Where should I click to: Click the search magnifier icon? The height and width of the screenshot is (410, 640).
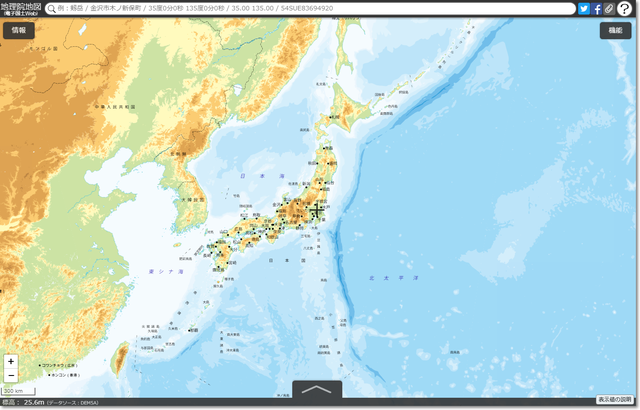coord(51,8)
